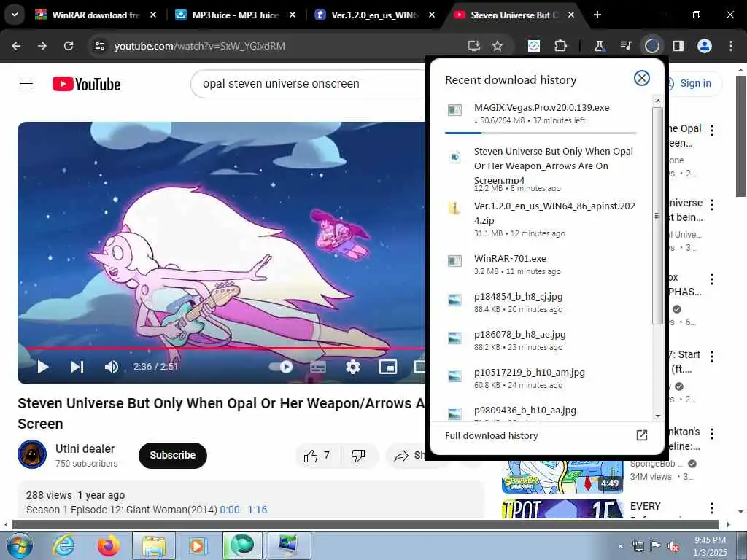This screenshot has height=560, width=747.
Task: Launch Internet Explorer from taskbar
Action: [63, 545]
